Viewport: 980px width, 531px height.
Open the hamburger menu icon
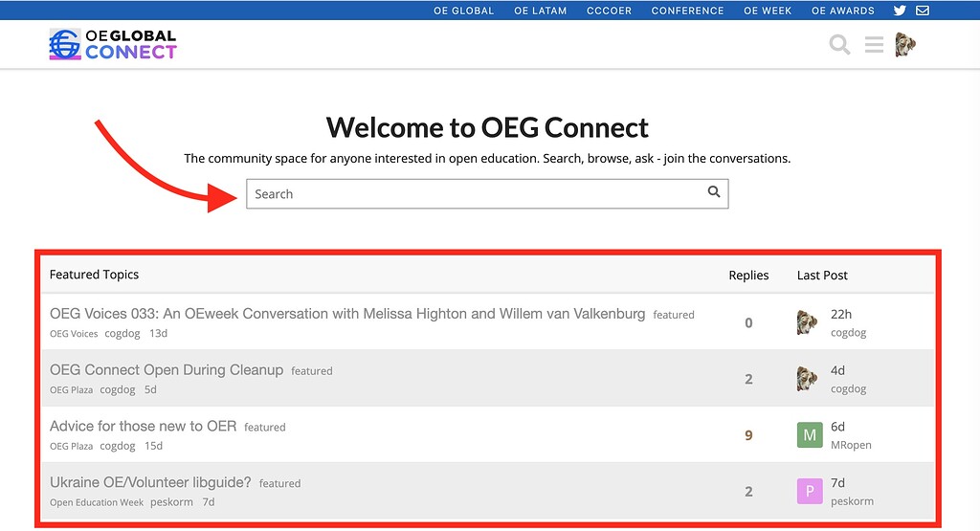click(x=874, y=45)
